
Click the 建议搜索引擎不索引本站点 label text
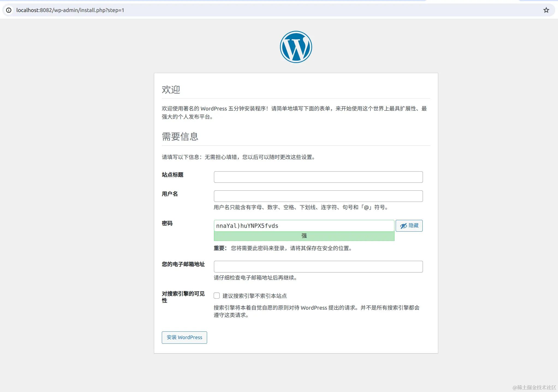click(x=255, y=296)
